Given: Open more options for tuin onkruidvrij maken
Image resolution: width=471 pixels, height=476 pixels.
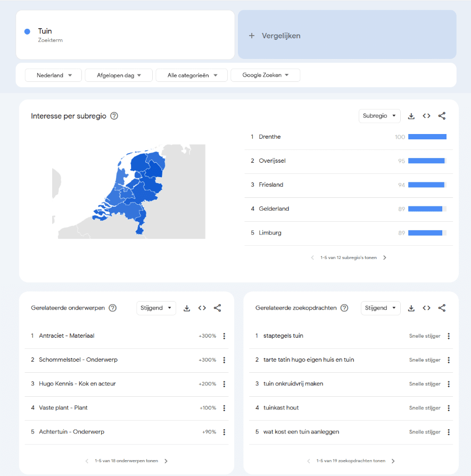Looking at the screenshot, I should [x=449, y=384].
